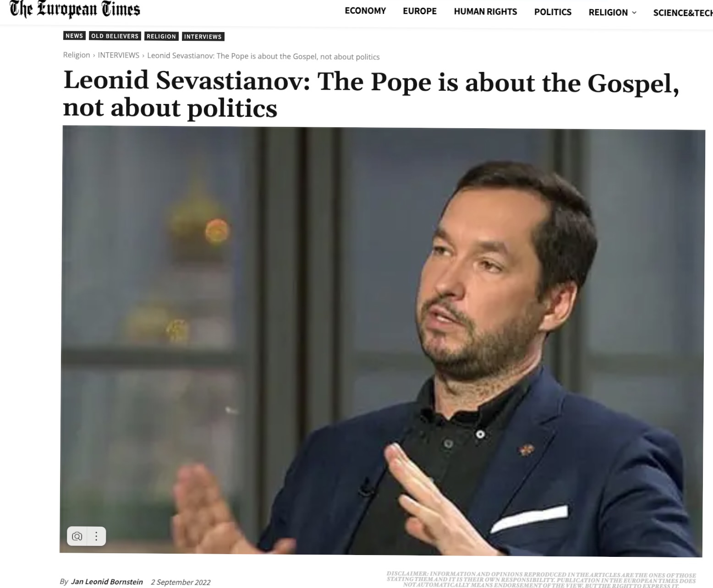Click the News category tag
The image size is (713, 588).
[x=74, y=36]
